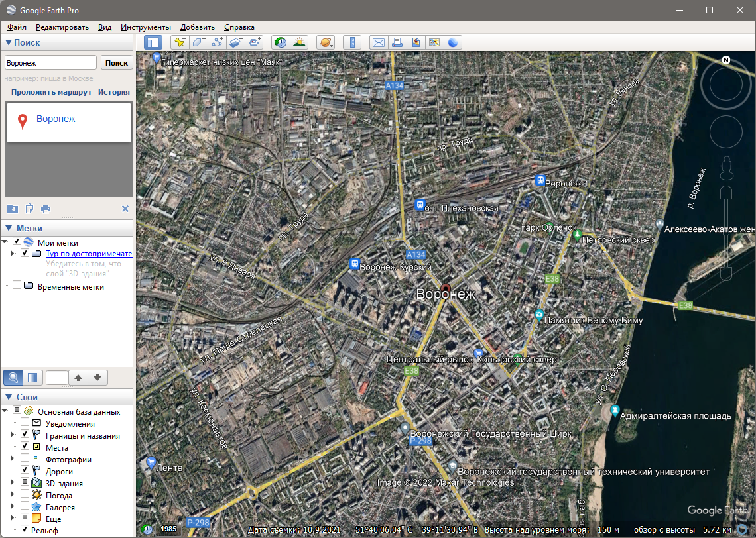Check the Временные метки checkbox
Viewport: 756px width, 538px height.
[17, 286]
